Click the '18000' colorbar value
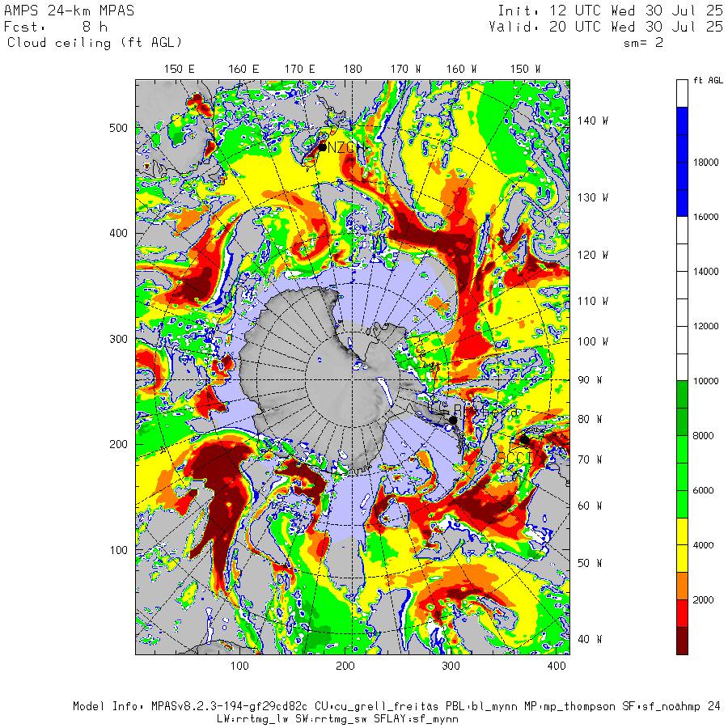The height and width of the screenshot is (728, 728). [x=705, y=162]
